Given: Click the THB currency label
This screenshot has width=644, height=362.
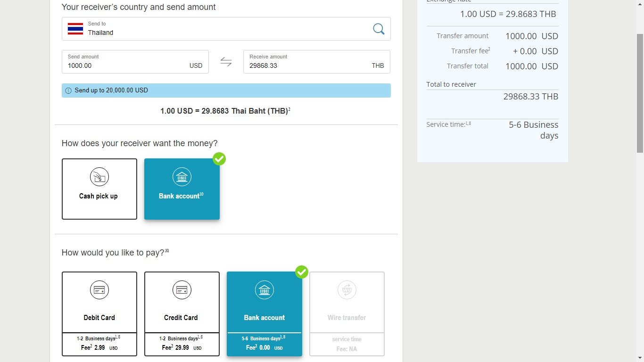Looking at the screenshot, I should (378, 66).
